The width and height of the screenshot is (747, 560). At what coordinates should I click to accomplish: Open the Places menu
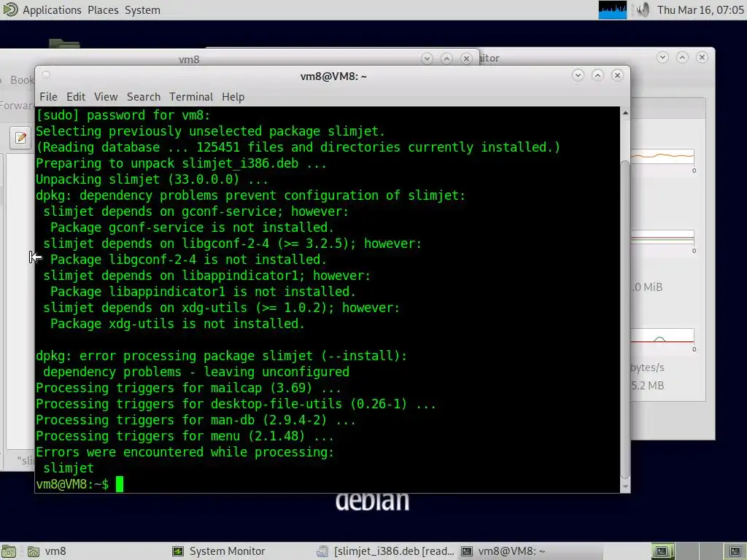(103, 10)
